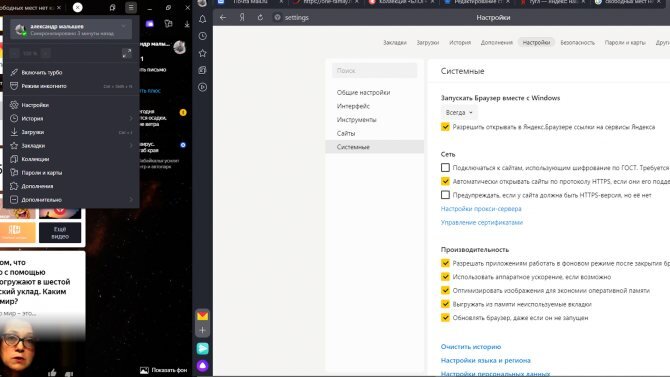Image resolution: width=670 pixels, height=377 pixels.
Task: Open Загрузки from the dropdown menu
Action: (71, 132)
